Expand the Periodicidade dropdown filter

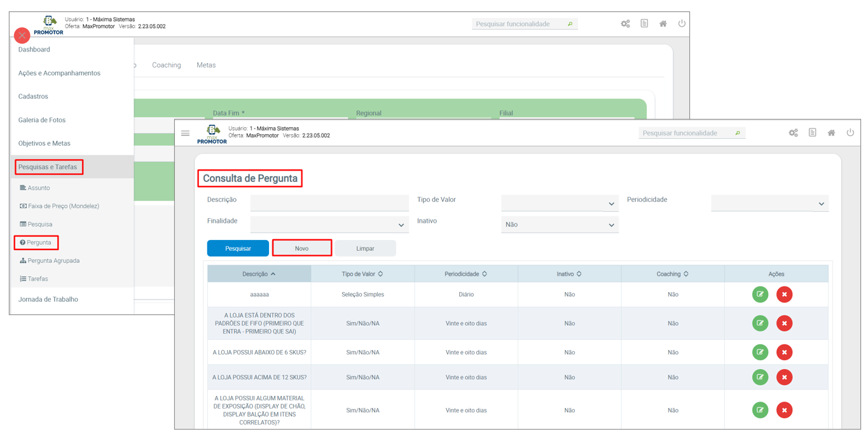[x=769, y=204]
